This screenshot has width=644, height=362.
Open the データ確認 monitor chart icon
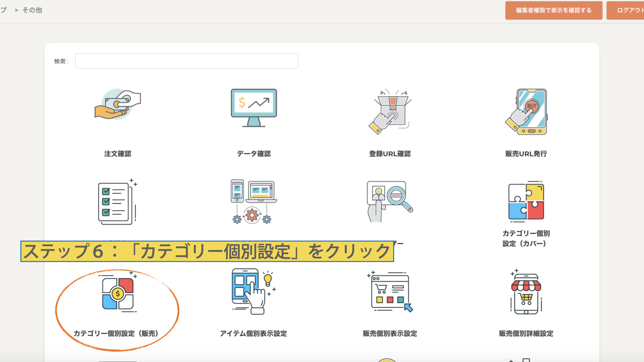pyautogui.click(x=254, y=108)
